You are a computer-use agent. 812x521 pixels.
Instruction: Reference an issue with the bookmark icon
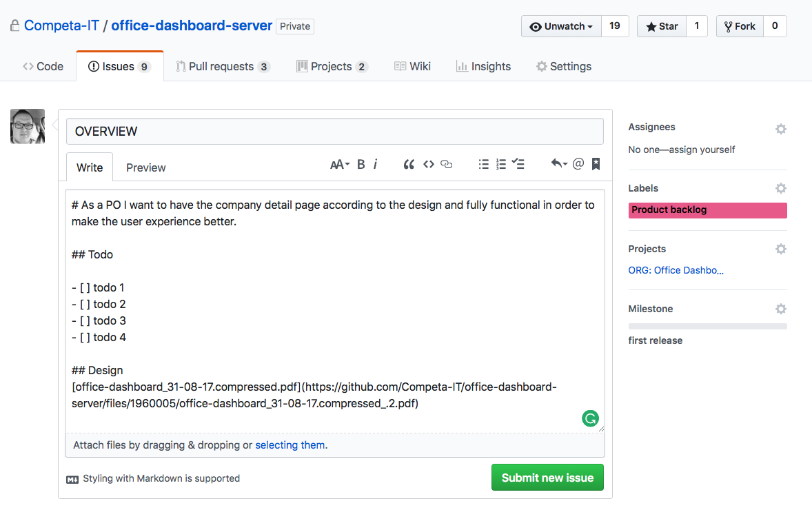596,163
